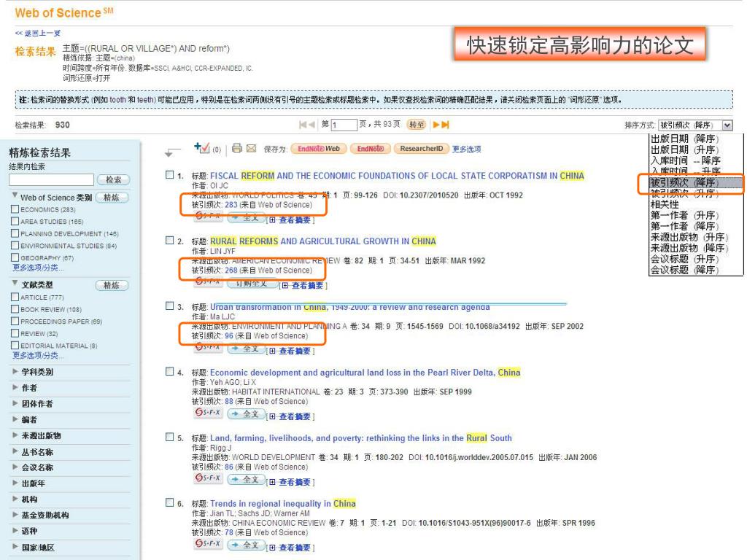The image size is (747, 560).
Task: Expand the 会议名称 section
Action: [15, 467]
